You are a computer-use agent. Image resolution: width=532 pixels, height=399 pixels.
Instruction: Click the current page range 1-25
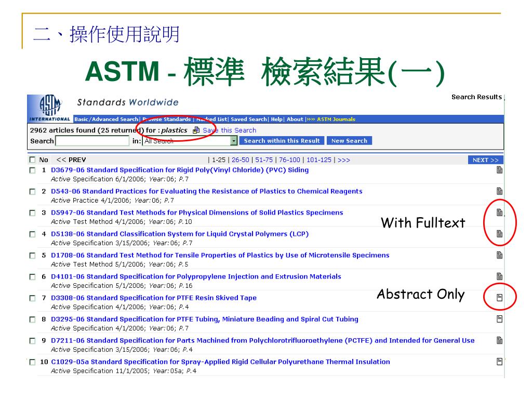219,160
